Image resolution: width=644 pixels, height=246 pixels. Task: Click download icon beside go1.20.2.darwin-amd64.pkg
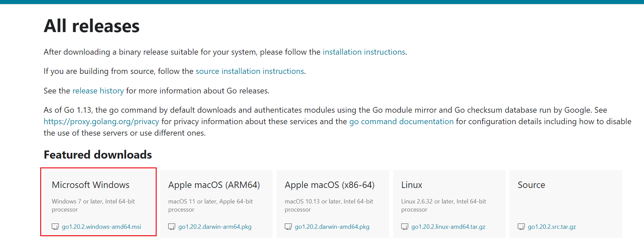coord(288,227)
